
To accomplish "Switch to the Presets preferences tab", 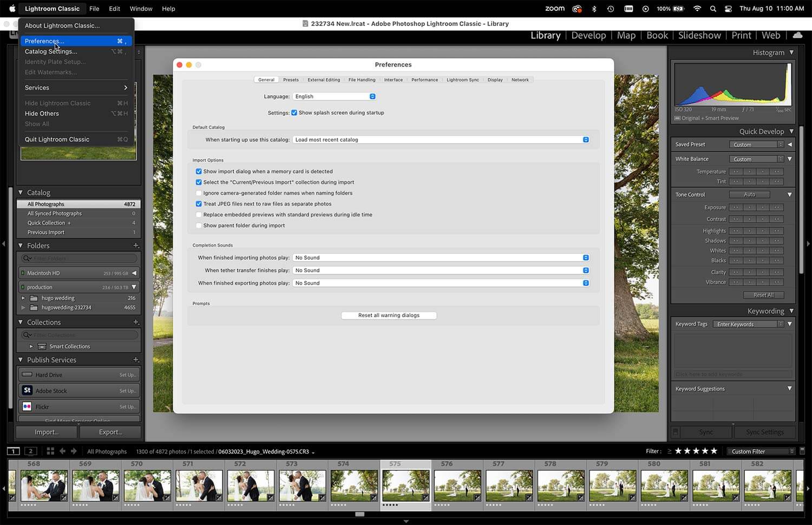I will [291, 80].
